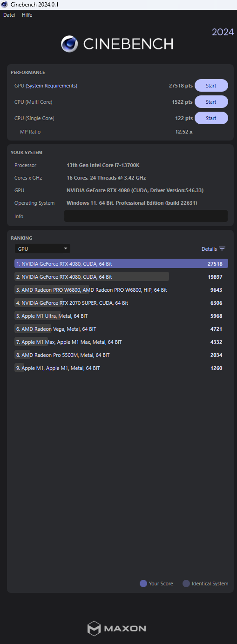This screenshot has width=237, height=644.
Task: Click the Cinebench icon in title bar
Action: coord(4,4)
